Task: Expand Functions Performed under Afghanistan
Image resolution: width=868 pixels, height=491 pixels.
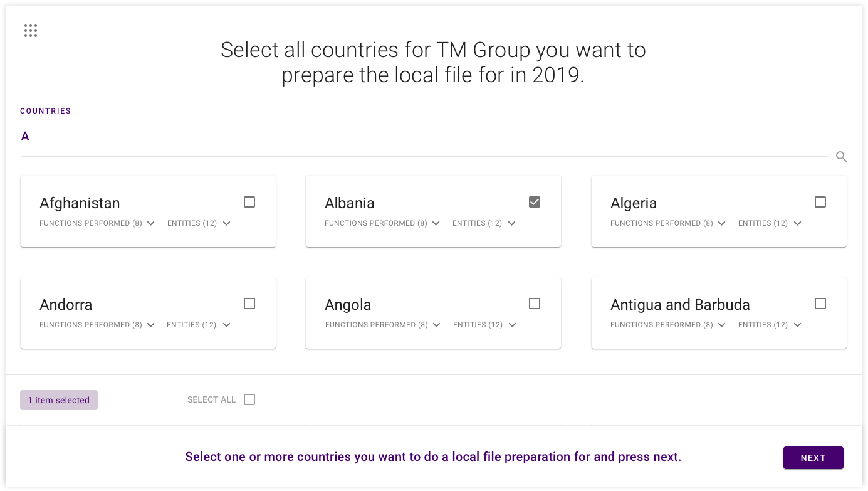Action: coord(97,223)
